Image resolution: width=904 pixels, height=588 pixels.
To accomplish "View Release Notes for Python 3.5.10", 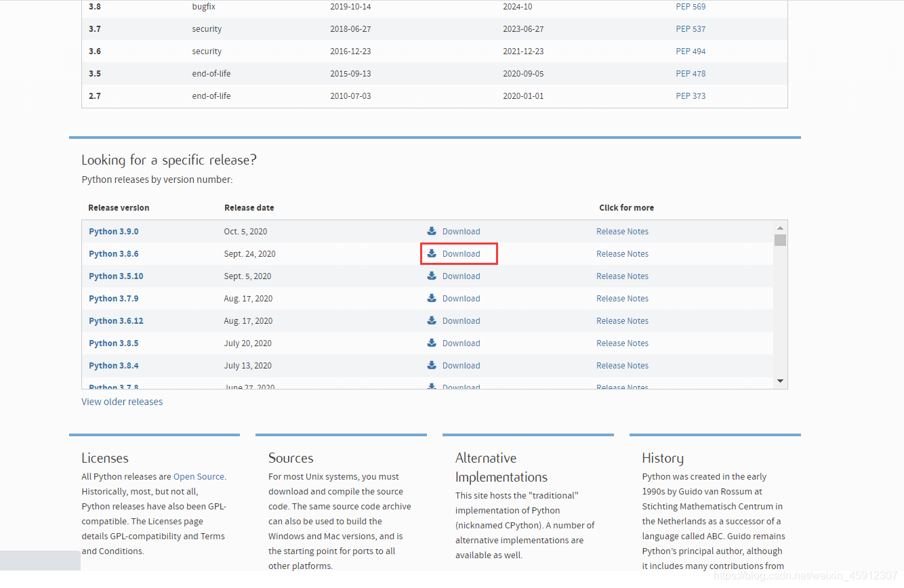I will point(622,276).
